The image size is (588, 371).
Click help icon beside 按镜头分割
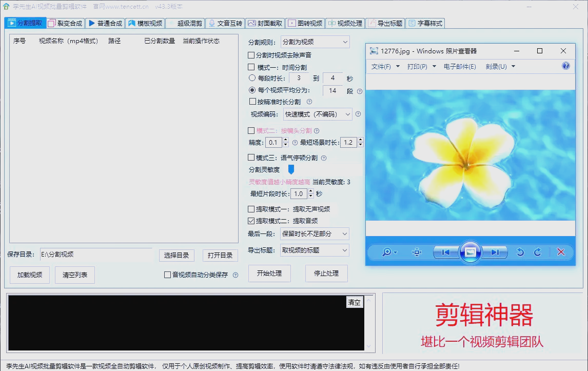(x=317, y=131)
